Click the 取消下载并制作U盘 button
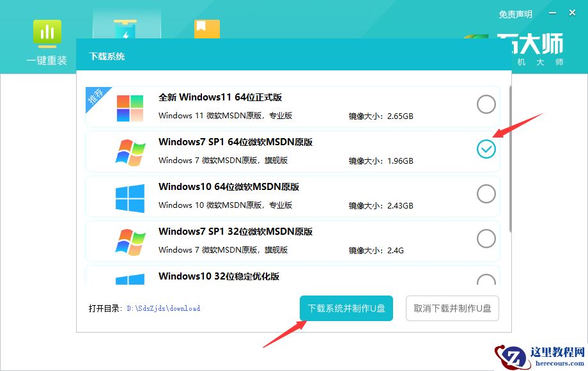Image resolution: width=588 pixels, height=371 pixels. click(x=452, y=308)
